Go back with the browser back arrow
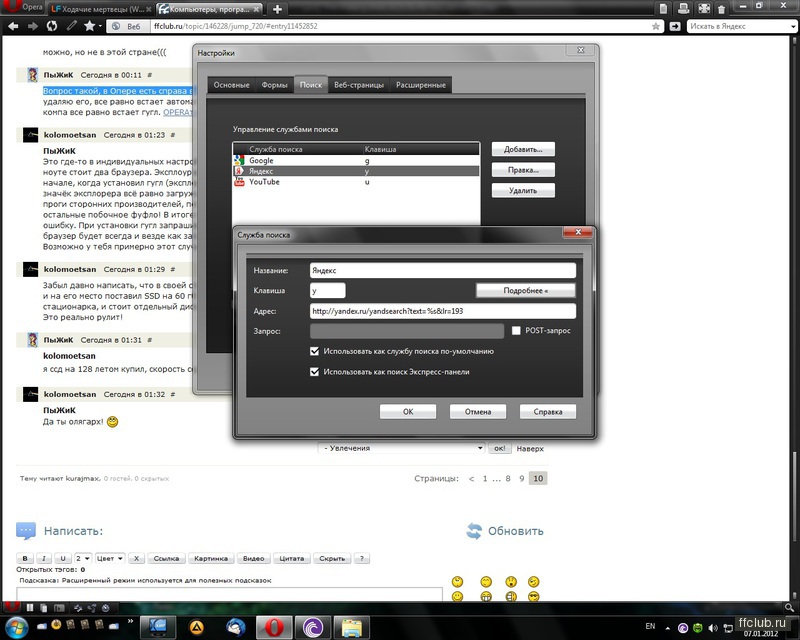The width and height of the screenshot is (800, 640). click(x=13, y=26)
